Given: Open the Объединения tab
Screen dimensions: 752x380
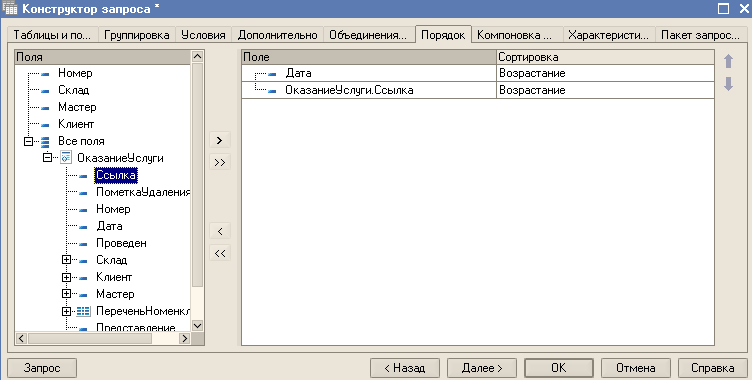Looking at the screenshot, I should point(368,35).
